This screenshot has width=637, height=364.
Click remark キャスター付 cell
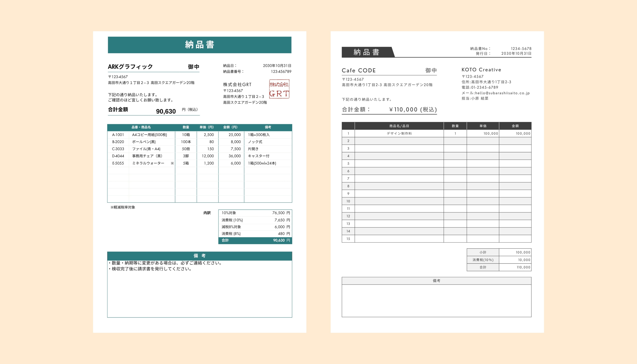coord(268,156)
